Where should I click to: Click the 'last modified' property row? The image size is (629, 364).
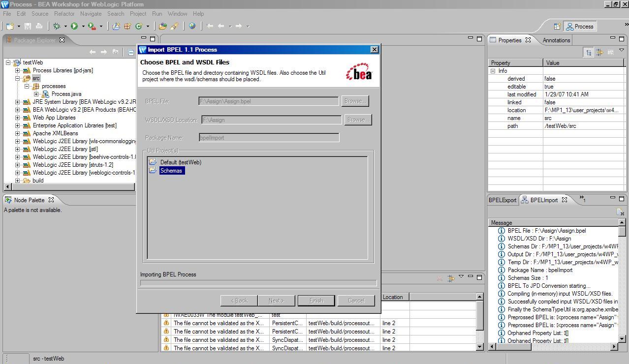[557, 94]
